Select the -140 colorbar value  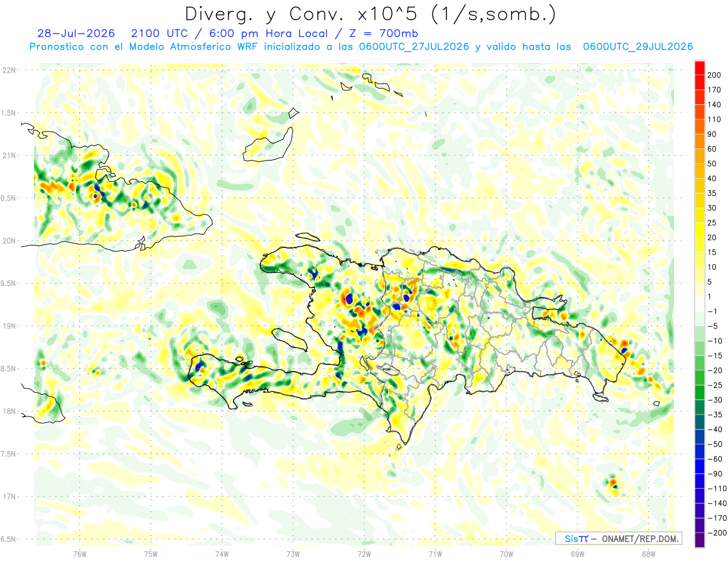point(716,504)
